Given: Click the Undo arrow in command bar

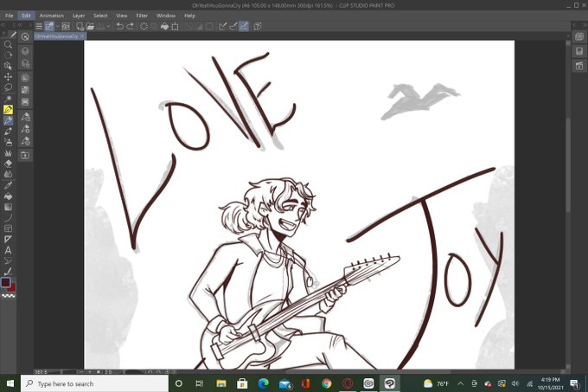Looking at the screenshot, I should (119, 26).
